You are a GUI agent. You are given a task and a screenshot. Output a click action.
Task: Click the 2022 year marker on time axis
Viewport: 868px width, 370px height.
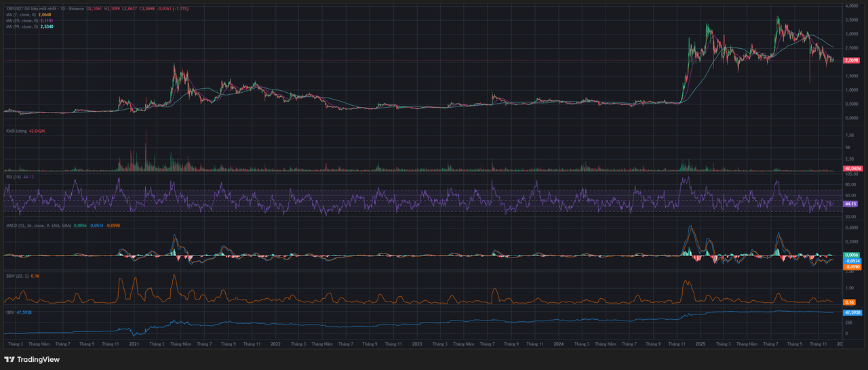275,344
